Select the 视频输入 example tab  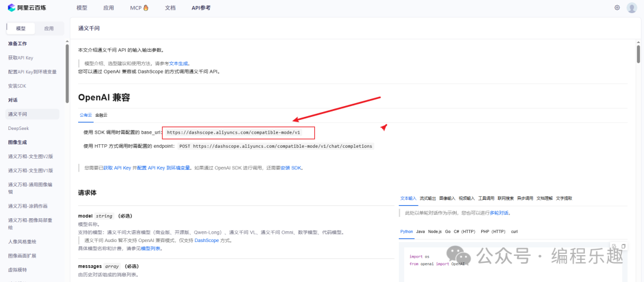pyautogui.click(x=466, y=199)
